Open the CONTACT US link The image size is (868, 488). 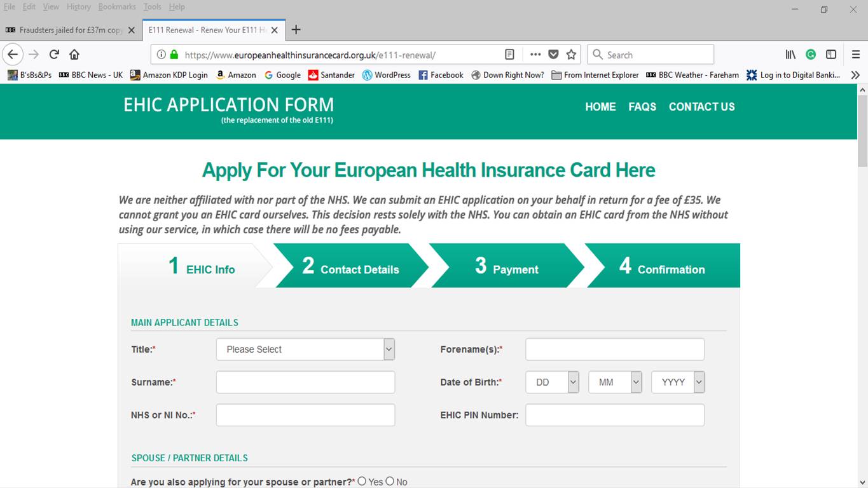pos(701,107)
